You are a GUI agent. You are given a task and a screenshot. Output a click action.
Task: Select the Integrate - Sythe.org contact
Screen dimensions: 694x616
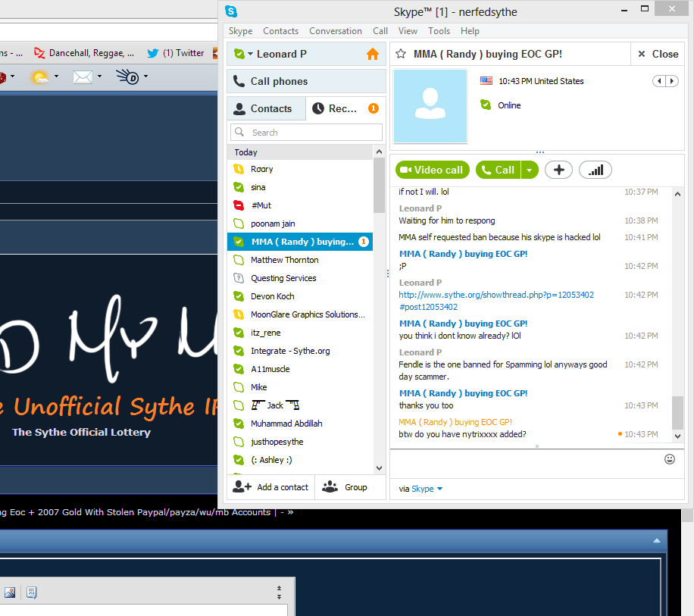300,351
